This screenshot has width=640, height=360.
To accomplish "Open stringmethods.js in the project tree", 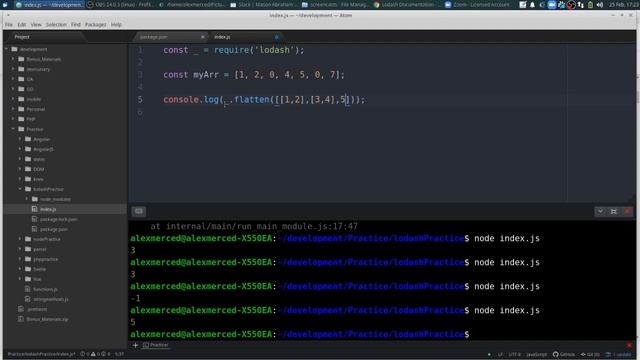I will 51,299.
